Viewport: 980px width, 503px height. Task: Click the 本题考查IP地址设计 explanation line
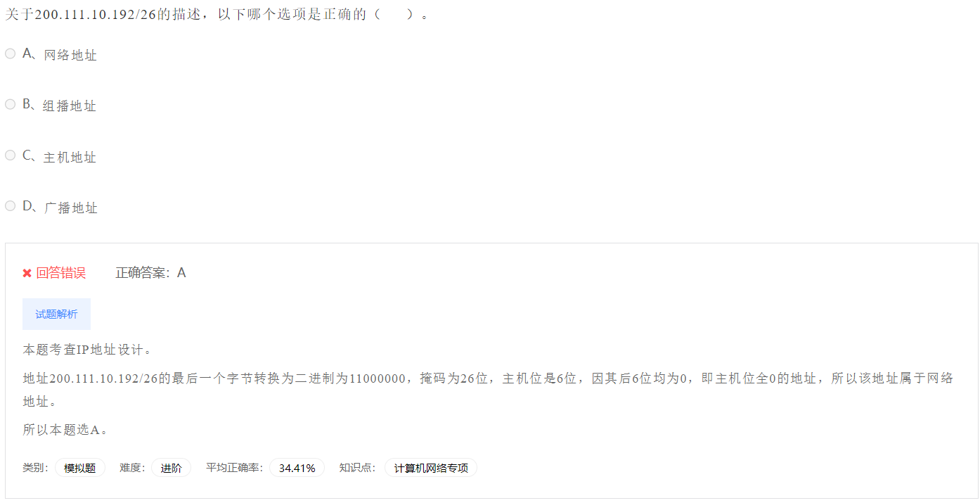(x=87, y=350)
